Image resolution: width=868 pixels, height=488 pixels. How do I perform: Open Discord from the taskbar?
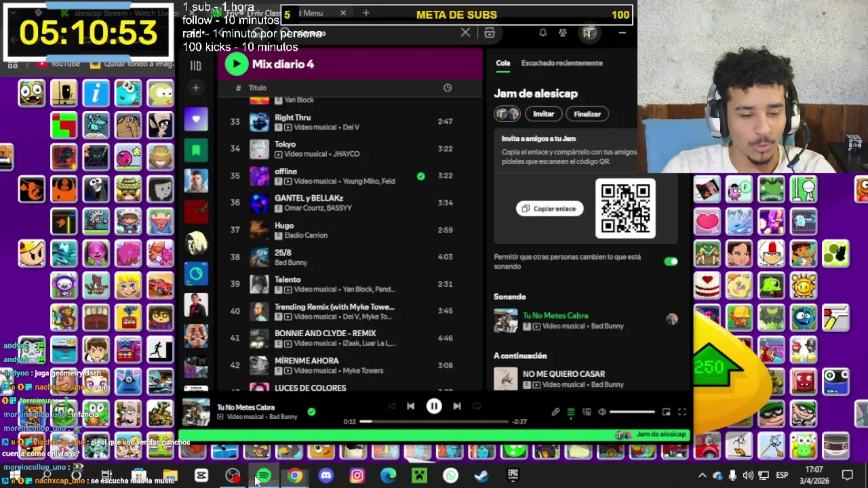click(x=326, y=476)
